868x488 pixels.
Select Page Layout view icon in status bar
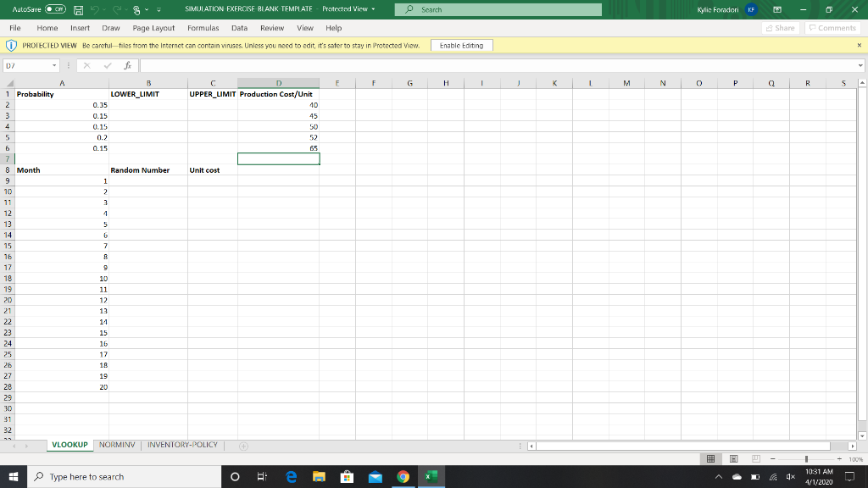(733, 458)
